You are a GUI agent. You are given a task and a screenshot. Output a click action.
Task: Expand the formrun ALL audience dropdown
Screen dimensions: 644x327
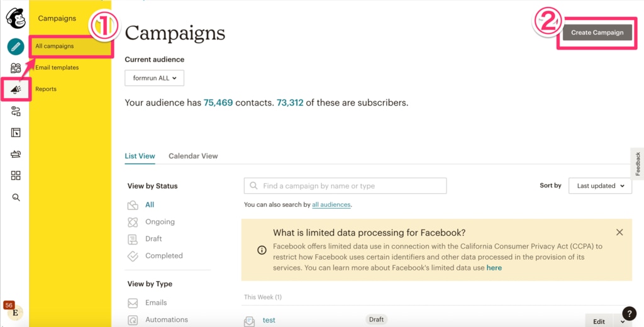(155, 78)
